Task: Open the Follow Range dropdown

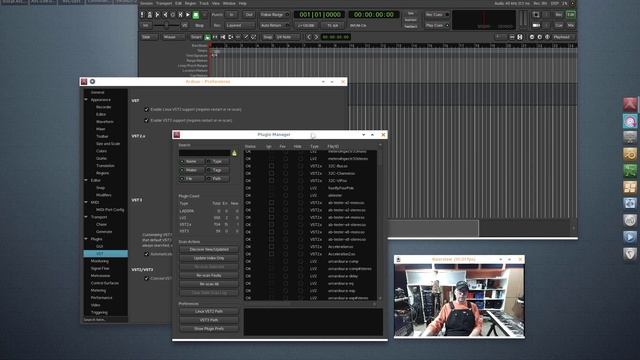Action: pos(274,15)
